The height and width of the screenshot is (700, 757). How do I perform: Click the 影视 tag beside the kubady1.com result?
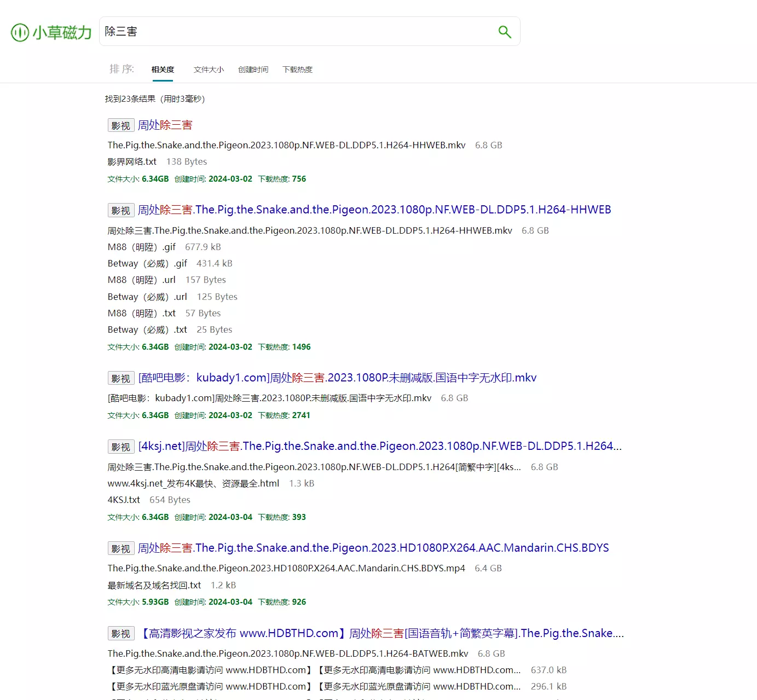coord(121,378)
